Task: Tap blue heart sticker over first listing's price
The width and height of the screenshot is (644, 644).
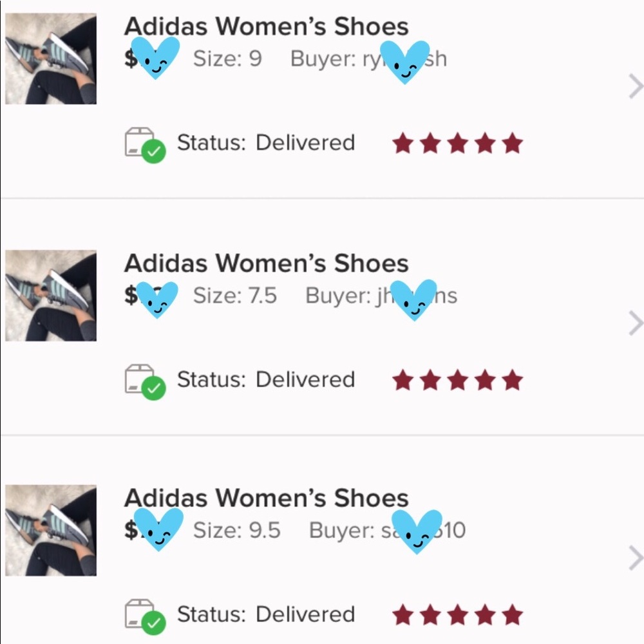Action: (155, 57)
